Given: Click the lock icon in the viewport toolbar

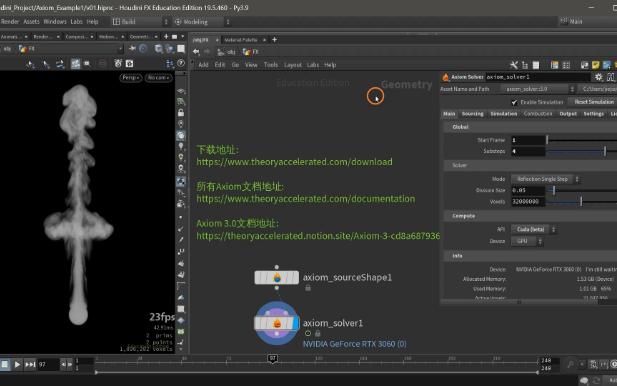Looking at the screenshot, I should coord(181,113).
